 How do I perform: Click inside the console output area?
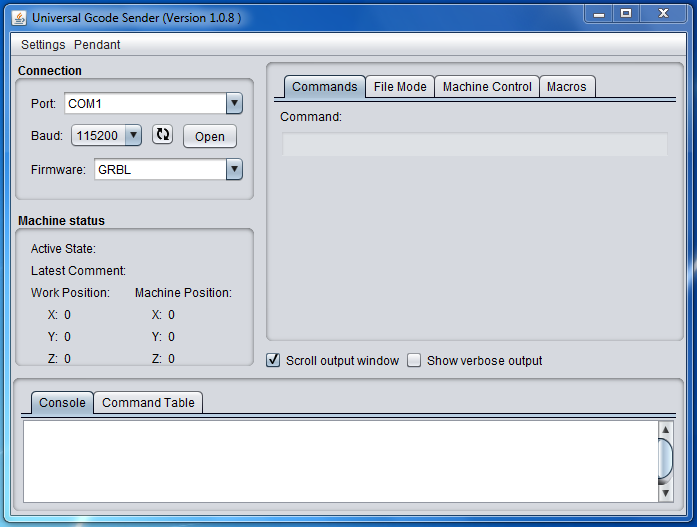340,461
